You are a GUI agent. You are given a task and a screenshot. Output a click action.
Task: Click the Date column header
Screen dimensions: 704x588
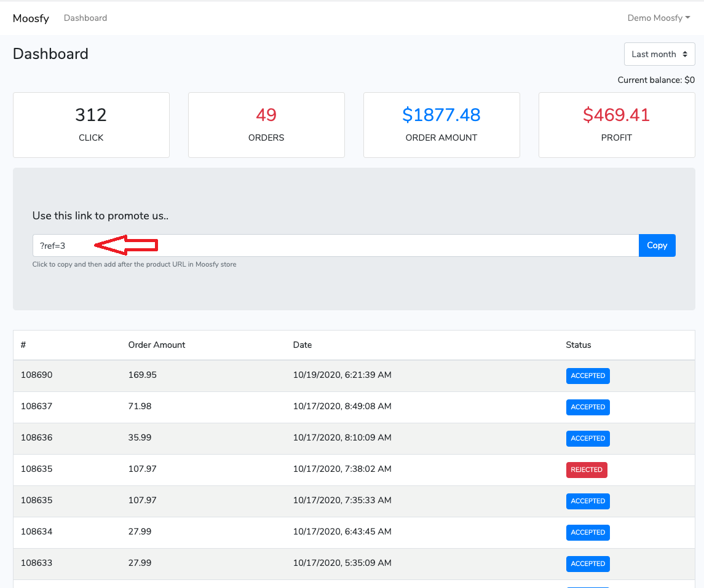point(303,345)
